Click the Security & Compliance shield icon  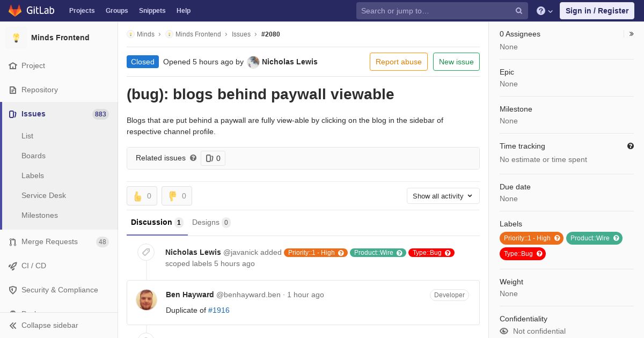point(13,290)
